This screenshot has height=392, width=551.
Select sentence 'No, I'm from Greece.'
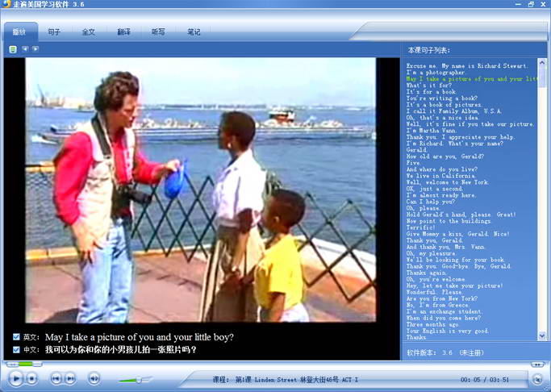437,305
